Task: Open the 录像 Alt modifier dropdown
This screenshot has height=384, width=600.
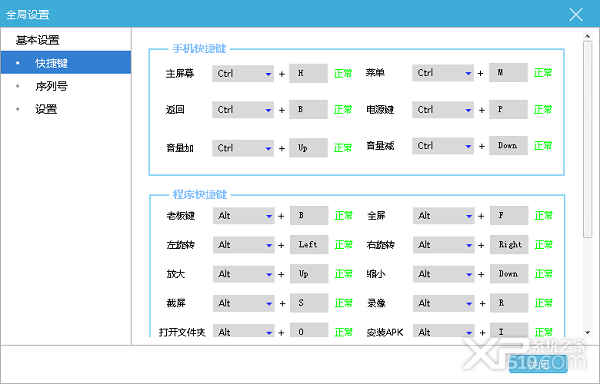Action: click(443, 303)
